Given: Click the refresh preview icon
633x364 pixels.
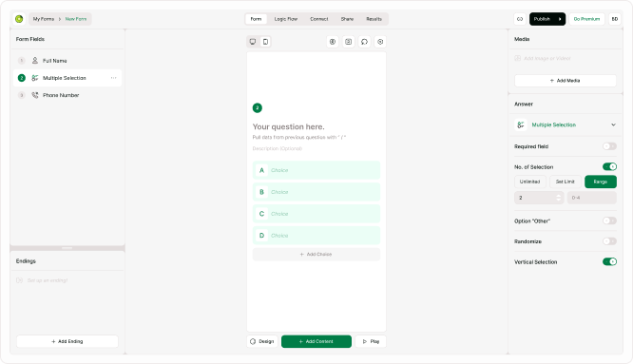Looking at the screenshot, I should coord(364,42).
